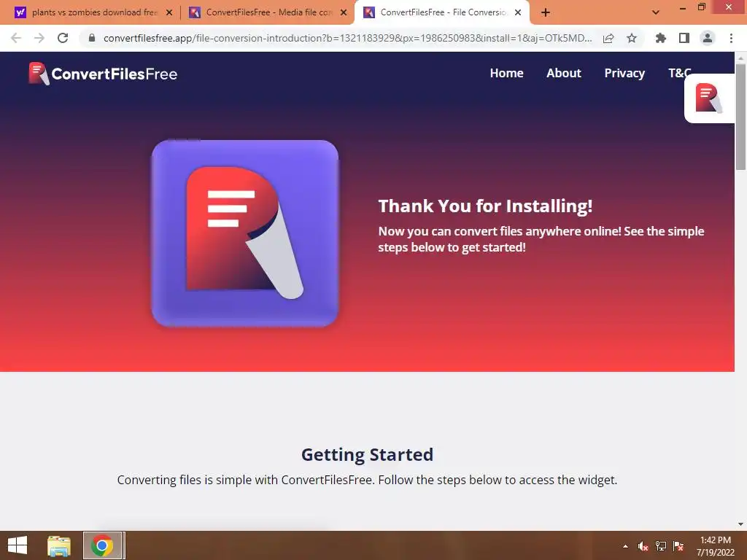
Task: Open the T&C navigation link
Action: [x=679, y=73]
